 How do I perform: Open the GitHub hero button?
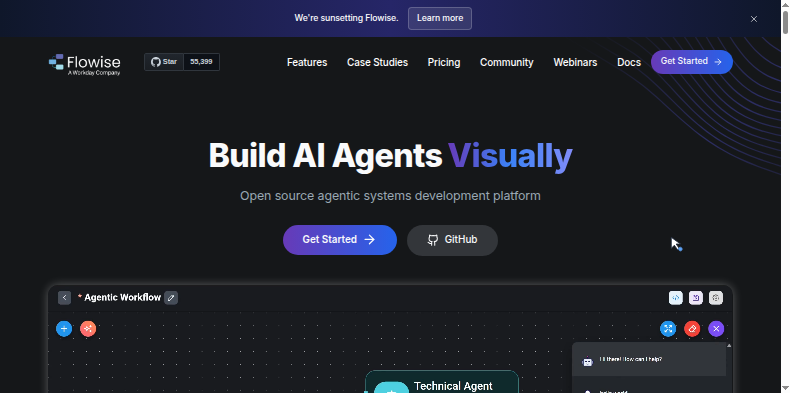(452, 240)
